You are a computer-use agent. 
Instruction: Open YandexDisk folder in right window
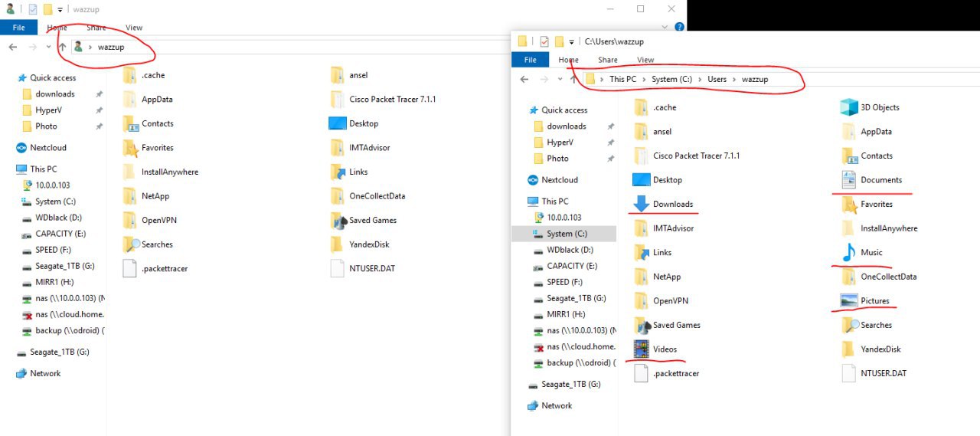871,349
